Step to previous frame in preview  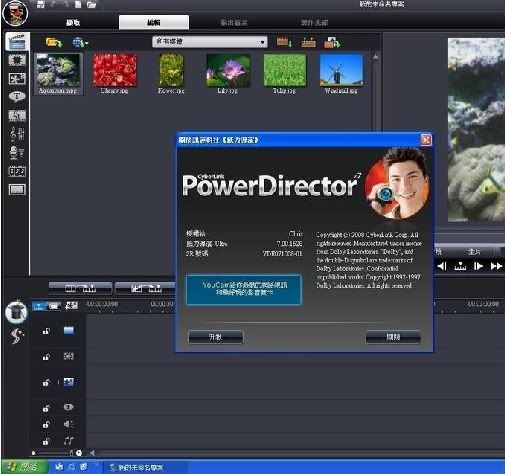click(442, 266)
